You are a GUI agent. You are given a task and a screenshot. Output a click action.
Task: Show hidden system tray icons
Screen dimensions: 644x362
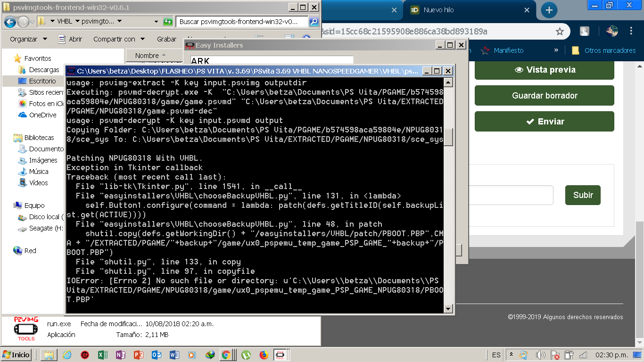(x=511, y=354)
